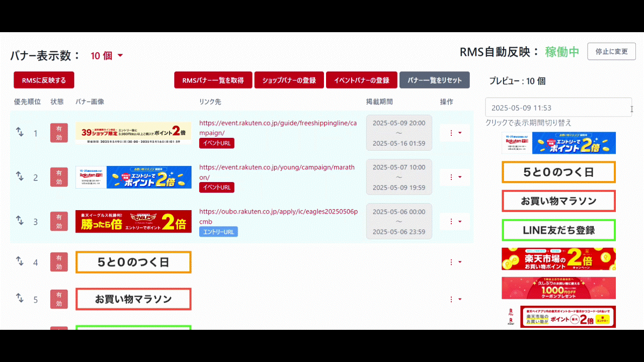Click the 勝ったら倍 eagles banner image
This screenshot has height=362, width=644.
pos(133,221)
